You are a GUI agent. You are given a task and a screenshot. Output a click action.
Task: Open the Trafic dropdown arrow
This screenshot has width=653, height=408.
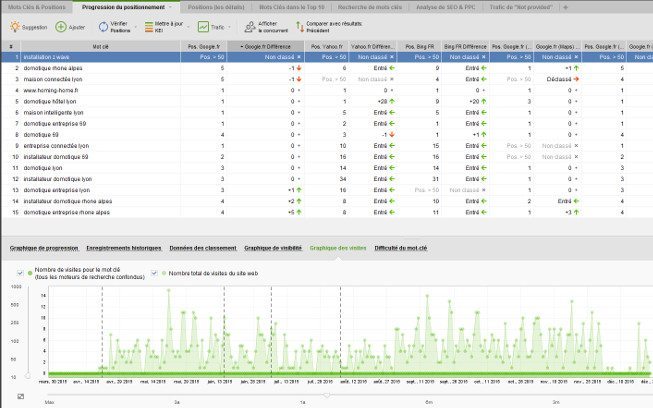tap(229, 27)
